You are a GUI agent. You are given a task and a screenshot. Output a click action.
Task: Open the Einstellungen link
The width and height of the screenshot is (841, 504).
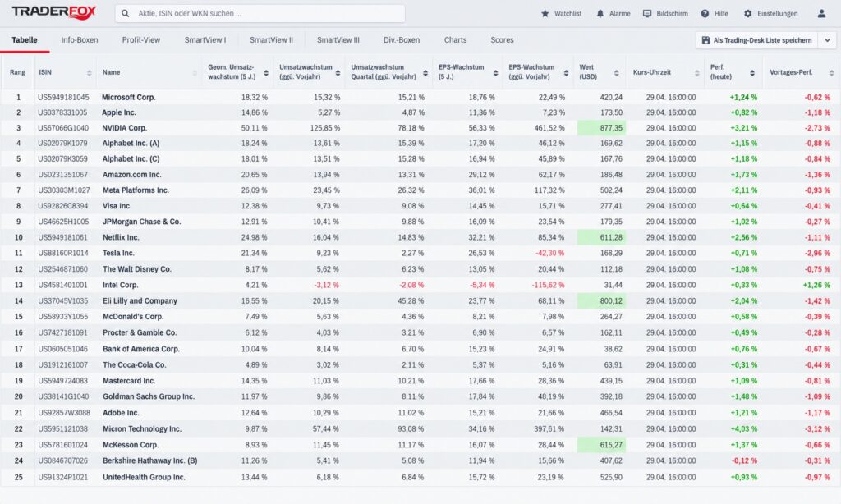(778, 13)
